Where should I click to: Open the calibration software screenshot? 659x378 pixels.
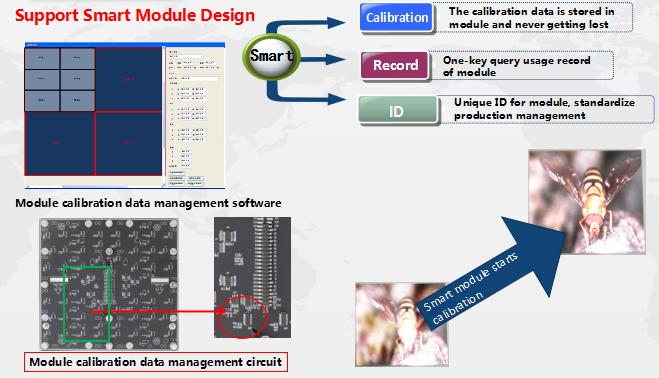coord(125,115)
